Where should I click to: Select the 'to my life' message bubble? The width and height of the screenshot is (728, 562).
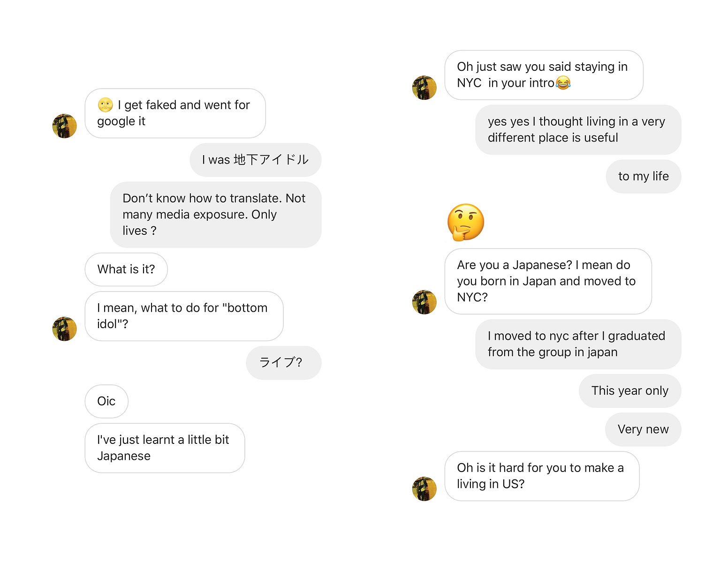pyautogui.click(x=644, y=176)
